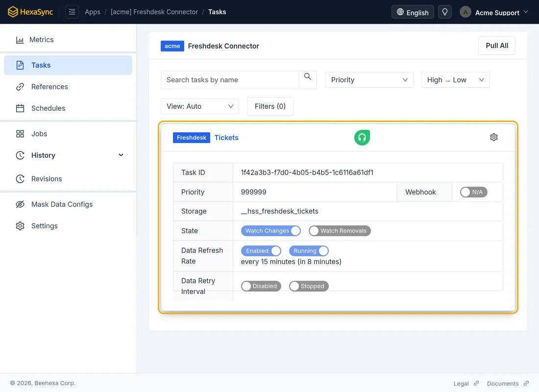
Task: Click the Settings gear icon in sidebar
Action: 20,226
